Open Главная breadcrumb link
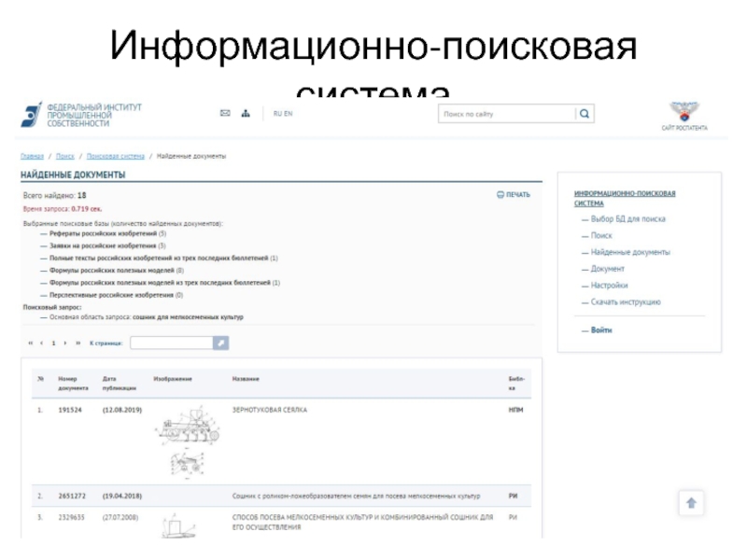This screenshot has width=747, height=560. coord(32,156)
